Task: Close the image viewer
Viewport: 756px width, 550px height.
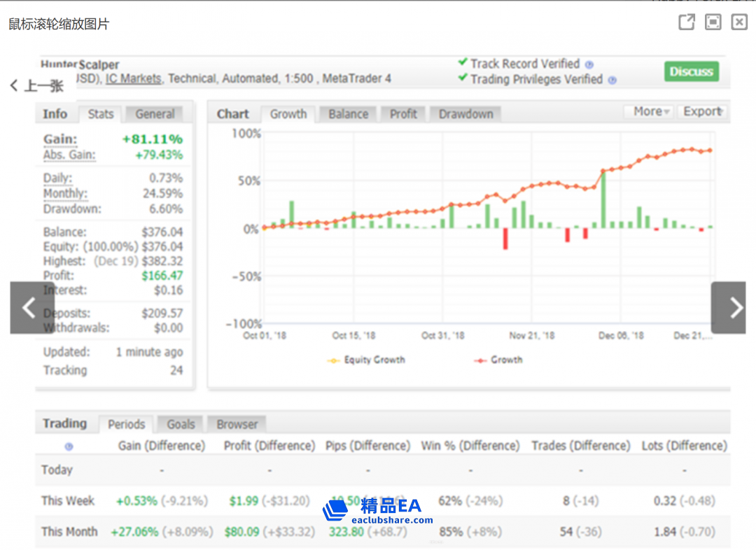Action: pos(739,22)
